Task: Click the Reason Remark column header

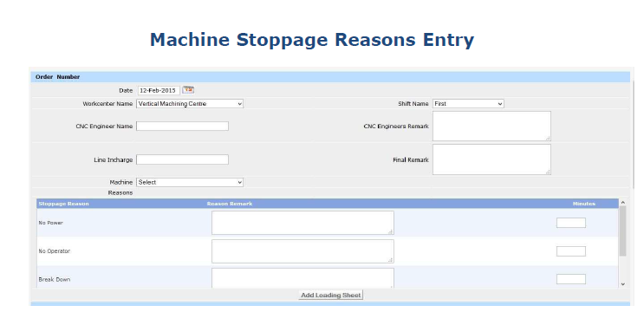Action: coord(230,204)
